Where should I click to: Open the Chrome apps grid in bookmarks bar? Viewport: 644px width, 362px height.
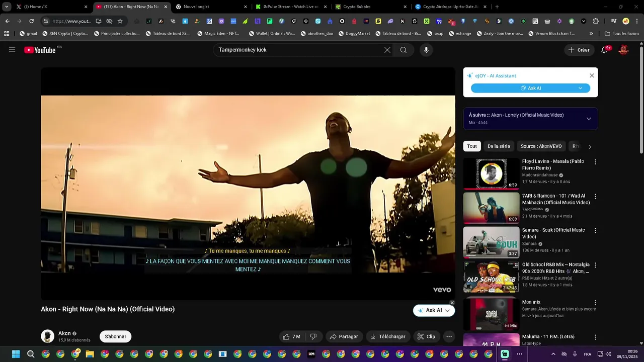pos(7,34)
